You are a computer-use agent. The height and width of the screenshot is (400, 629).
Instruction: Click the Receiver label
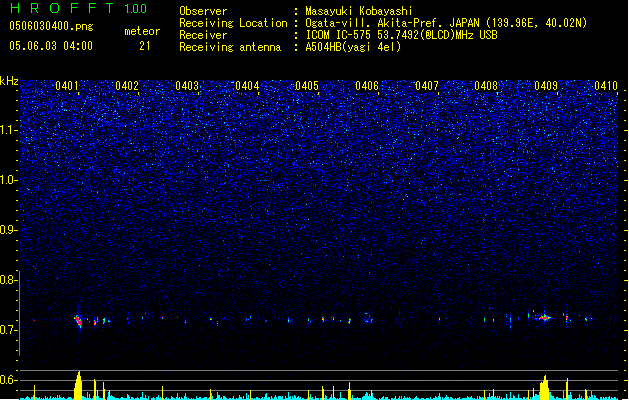(x=203, y=35)
